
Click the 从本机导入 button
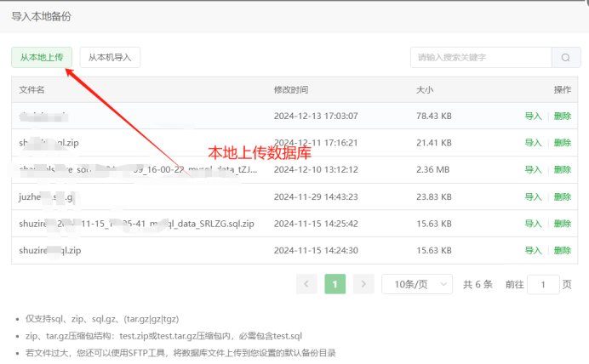(110, 57)
